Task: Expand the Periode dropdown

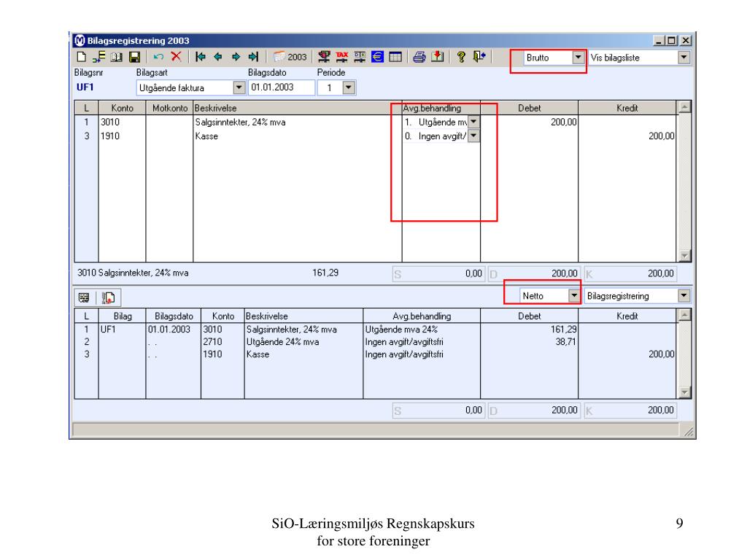Action: coord(349,87)
